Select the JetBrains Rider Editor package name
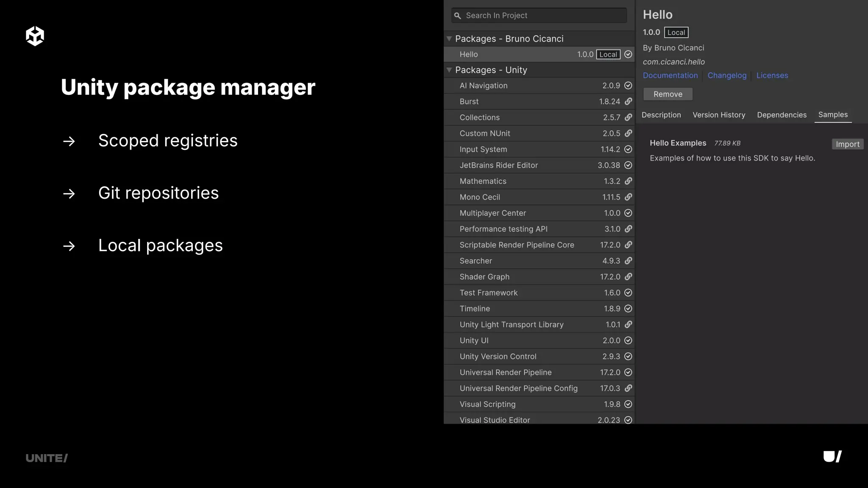Image resolution: width=868 pixels, height=488 pixels. pos(498,165)
